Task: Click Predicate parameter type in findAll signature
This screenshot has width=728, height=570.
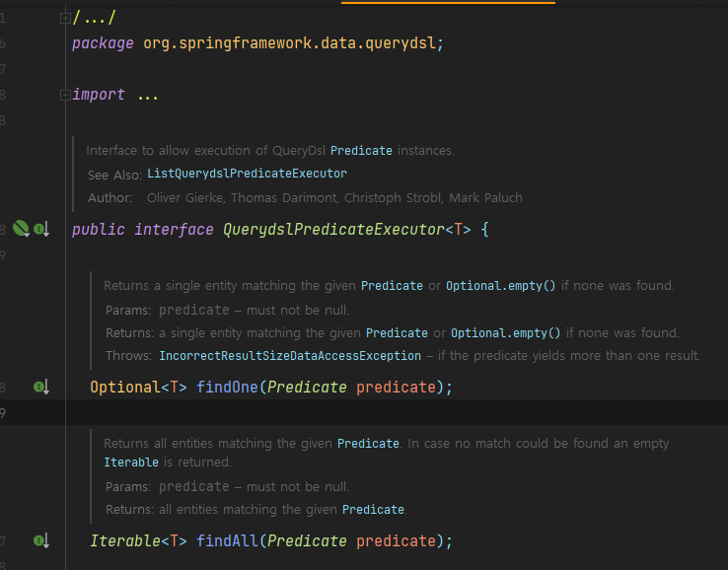Action: [x=307, y=541]
